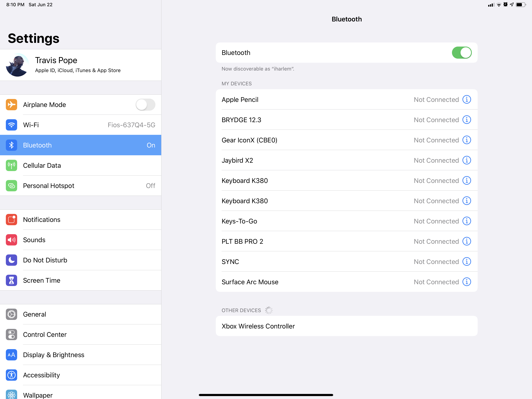Open Sounds settings
The image size is (532, 399).
point(81,240)
